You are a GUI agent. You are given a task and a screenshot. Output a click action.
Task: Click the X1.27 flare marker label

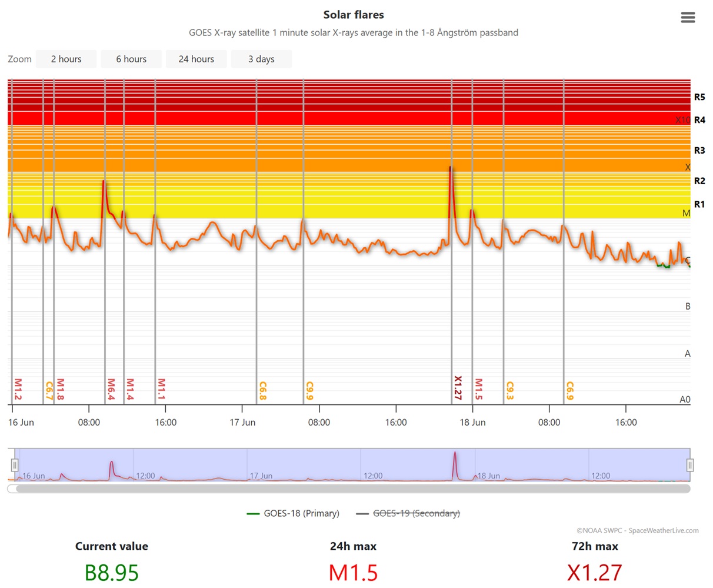458,388
